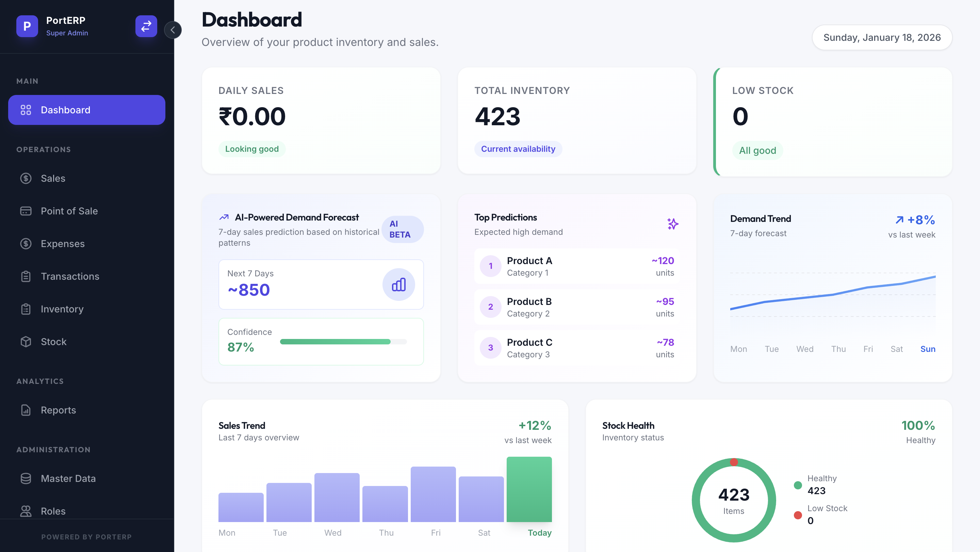Click the Powered by PortERP footer
The width and height of the screenshot is (980, 552).
87,537
